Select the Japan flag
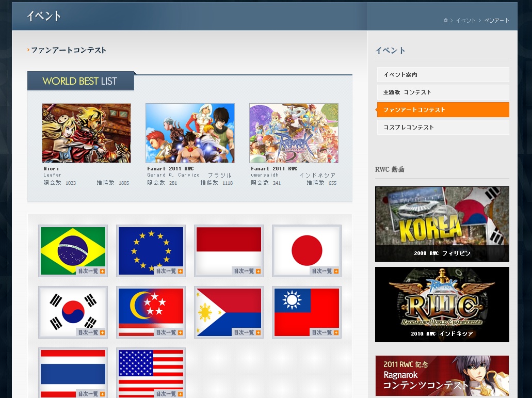The width and height of the screenshot is (532, 398). (x=307, y=251)
